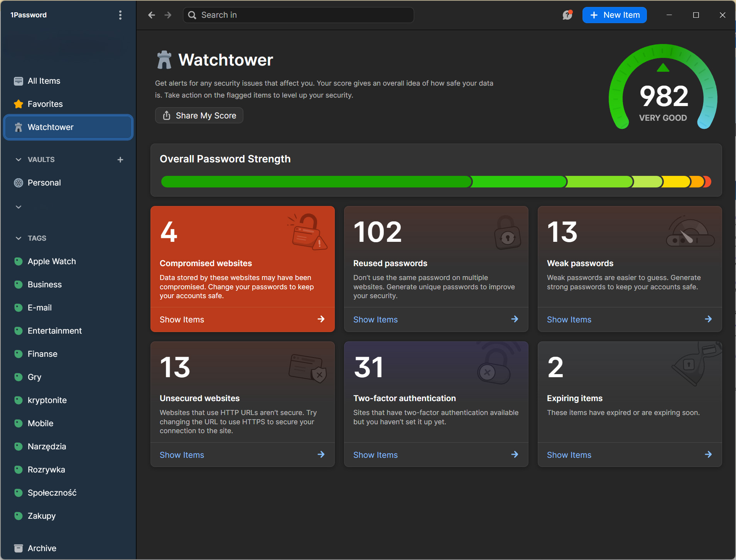Show Items for Reused passwords

(375, 320)
